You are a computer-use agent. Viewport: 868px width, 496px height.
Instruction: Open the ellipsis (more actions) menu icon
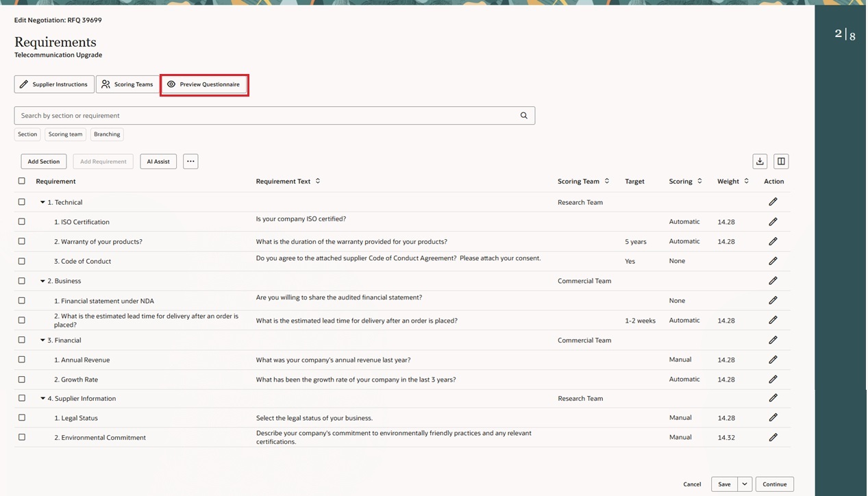tap(190, 161)
